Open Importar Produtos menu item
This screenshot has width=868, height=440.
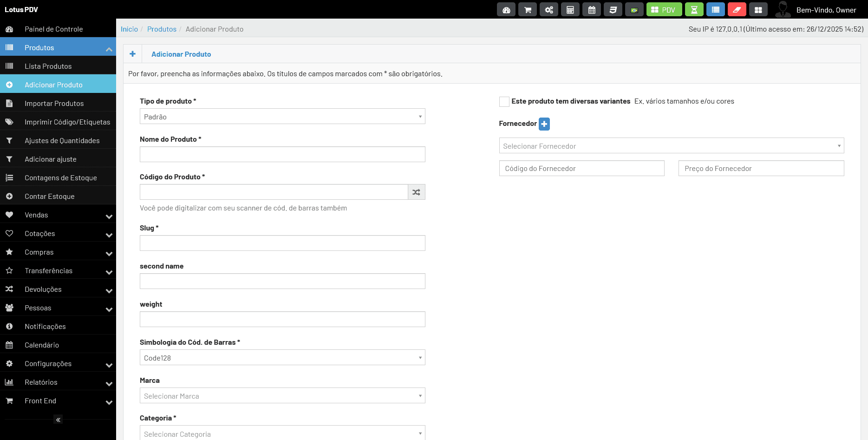click(x=54, y=104)
